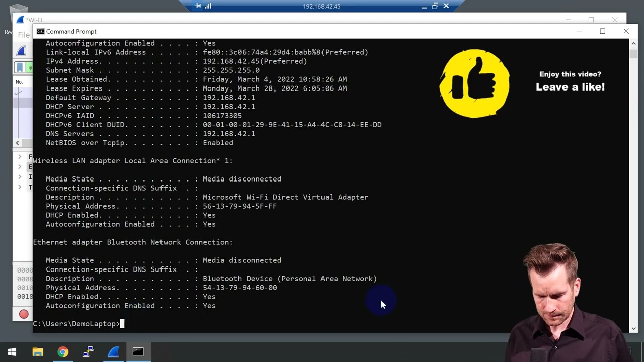Click the display filter bookmark icon in Wireshark

(19, 67)
